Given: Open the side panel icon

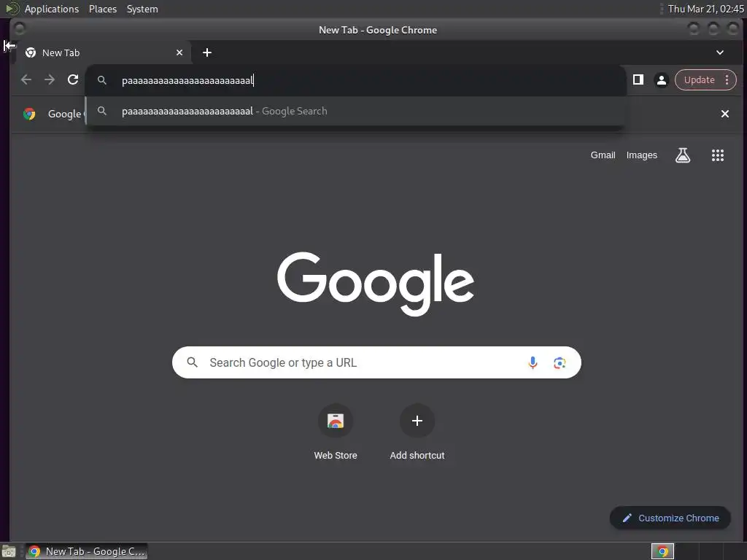Looking at the screenshot, I should (638, 79).
